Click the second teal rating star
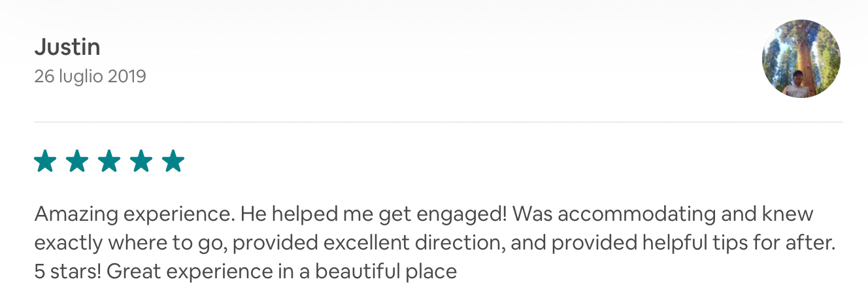 (x=77, y=161)
